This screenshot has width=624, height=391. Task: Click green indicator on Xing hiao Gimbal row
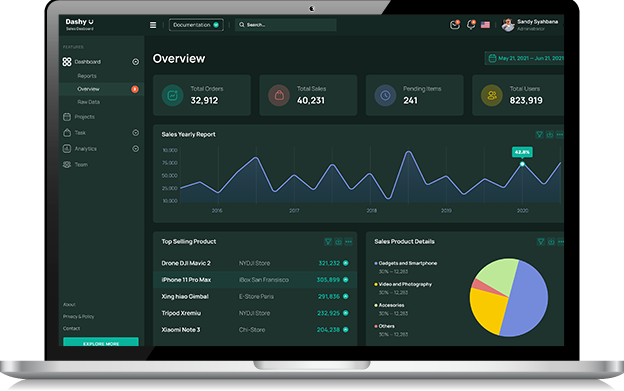[x=346, y=296]
